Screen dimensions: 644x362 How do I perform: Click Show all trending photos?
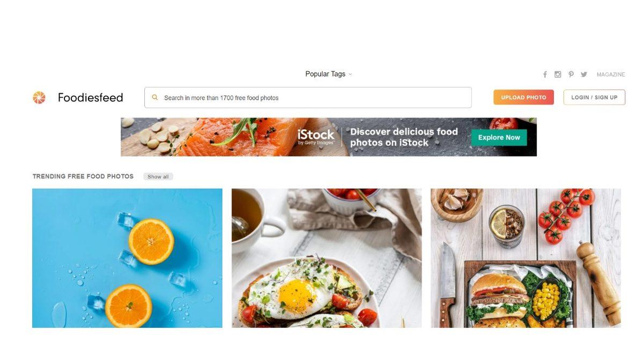point(158,176)
